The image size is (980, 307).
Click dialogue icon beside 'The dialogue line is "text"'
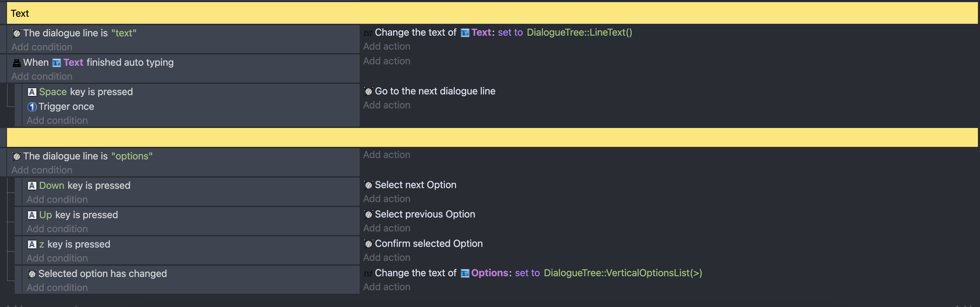pyautogui.click(x=16, y=34)
